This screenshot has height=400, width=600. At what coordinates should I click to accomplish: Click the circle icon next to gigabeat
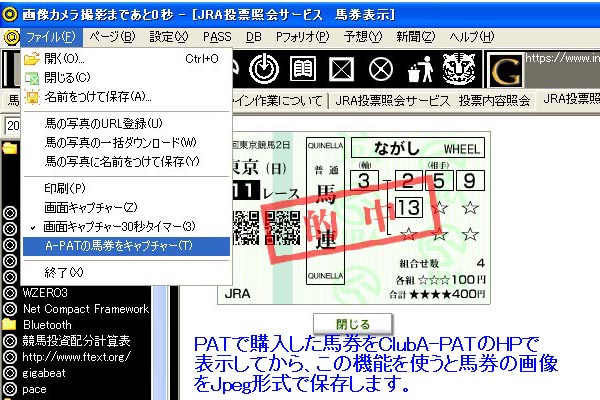(x=10, y=373)
